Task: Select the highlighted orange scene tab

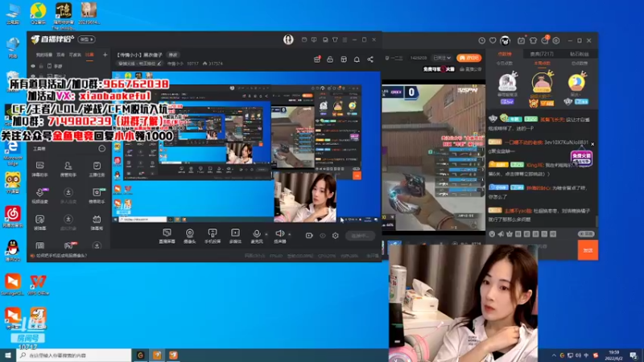Action: coord(89,55)
